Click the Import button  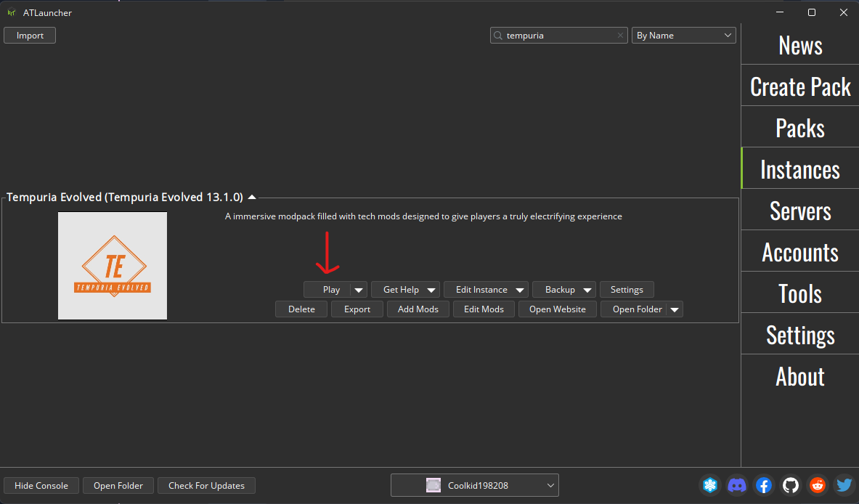[30, 36]
